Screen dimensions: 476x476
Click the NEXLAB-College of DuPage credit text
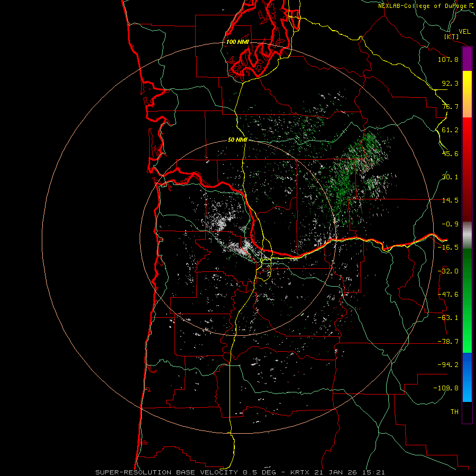pos(423,6)
